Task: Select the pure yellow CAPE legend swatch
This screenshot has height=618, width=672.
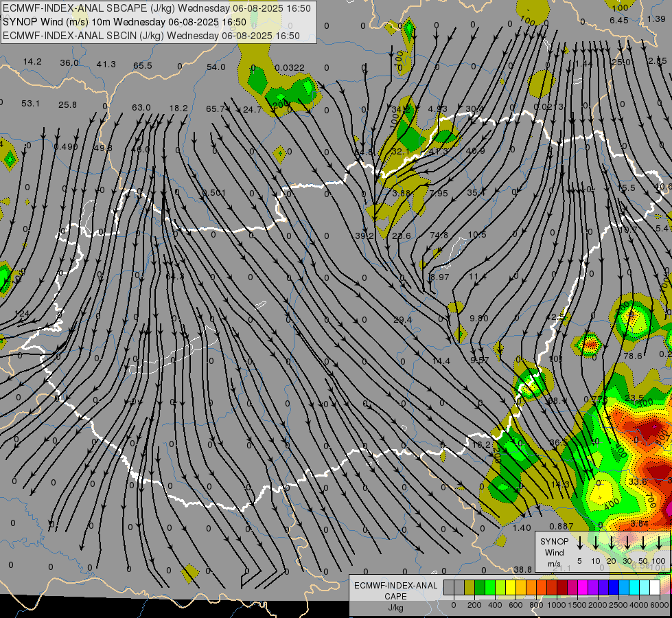Action: coord(511,588)
